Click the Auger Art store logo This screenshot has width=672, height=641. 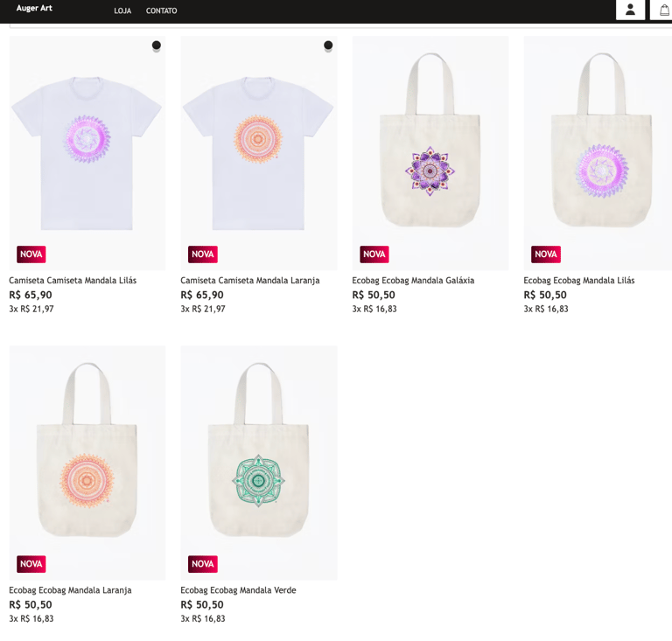(x=34, y=8)
